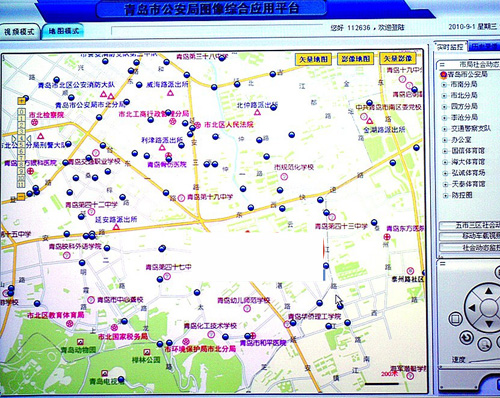Select zoom level 4 on zoom slider

tap(21, 138)
